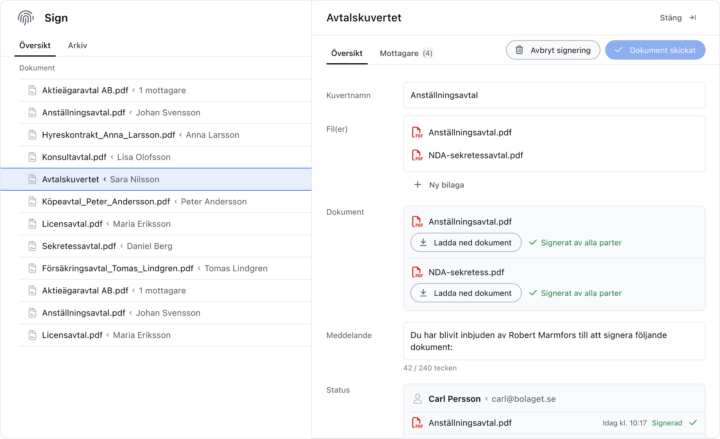Click the plus icon for Ny bilaga
The width and height of the screenshot is (720, 439).
[417, 185]
